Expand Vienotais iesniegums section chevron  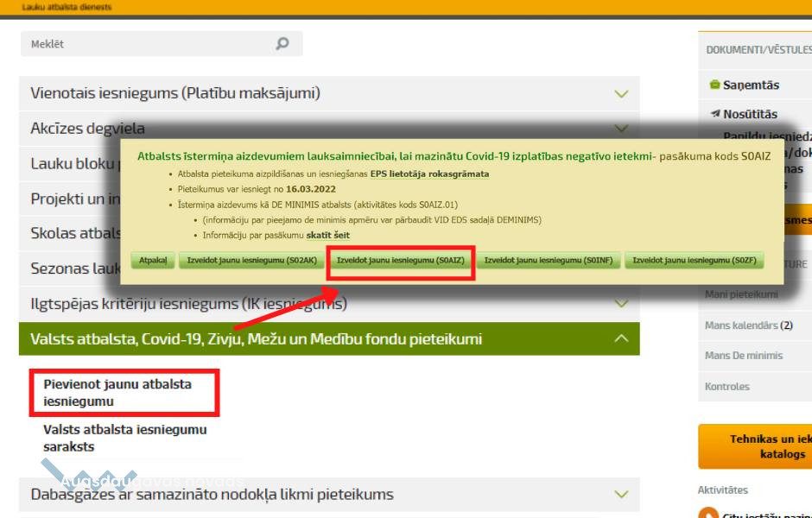point(620,93)
